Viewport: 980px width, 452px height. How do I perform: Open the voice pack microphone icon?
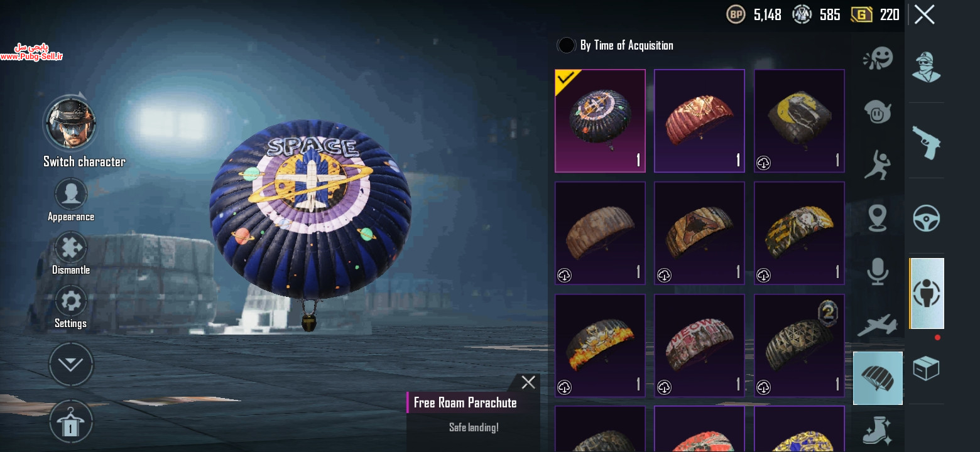coord(878,271)
